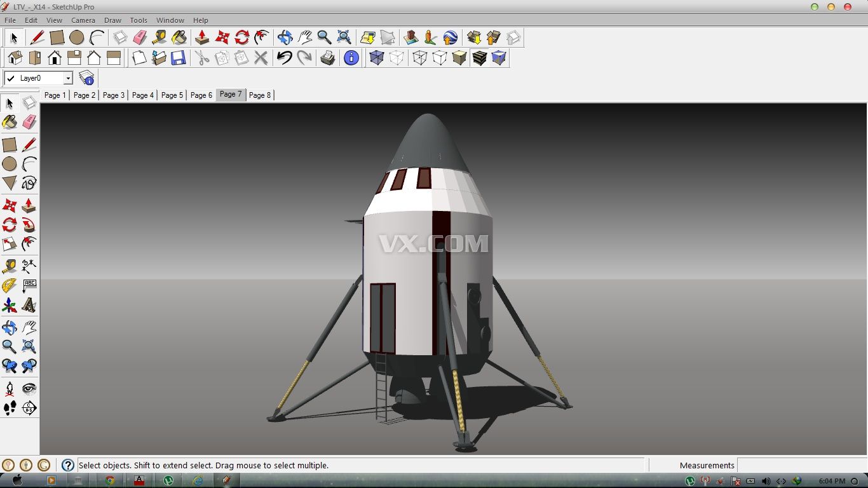Open the Tools menu

[x=139, y=20]
